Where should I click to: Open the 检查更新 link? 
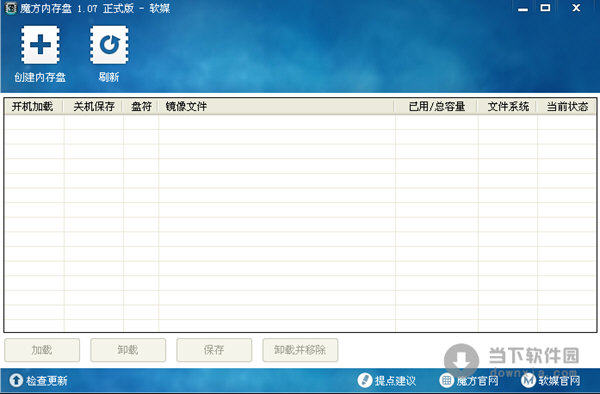tap(47, 381)
